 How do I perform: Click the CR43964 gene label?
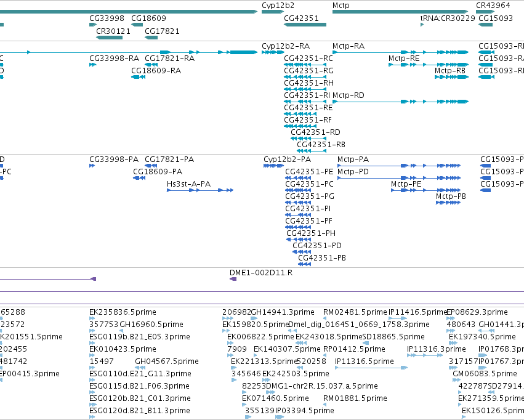tap(493, 6)
